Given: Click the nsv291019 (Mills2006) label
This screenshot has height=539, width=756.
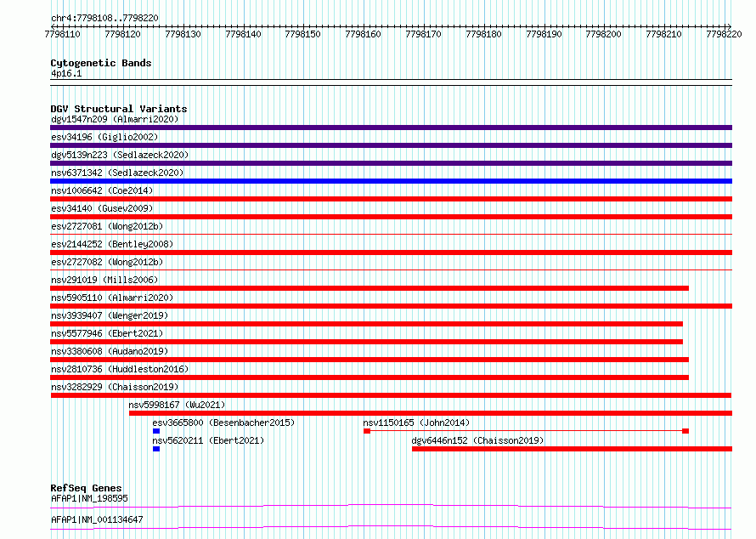Looking at the screenshot, I should 104,280.
